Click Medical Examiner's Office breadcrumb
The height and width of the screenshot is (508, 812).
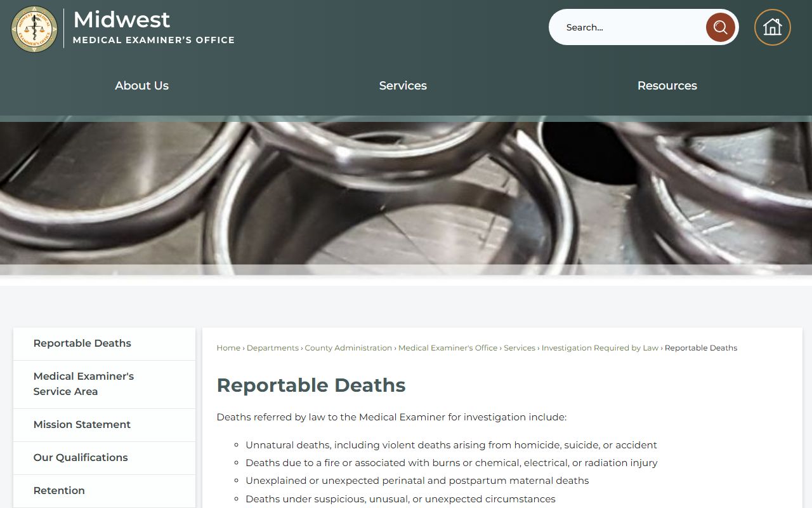[448, 348]
